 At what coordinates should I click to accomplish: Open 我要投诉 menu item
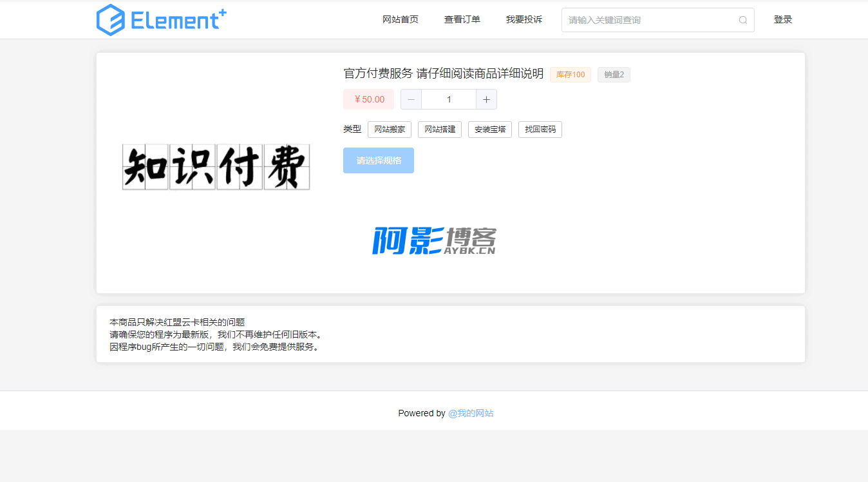tap(524, 19)
